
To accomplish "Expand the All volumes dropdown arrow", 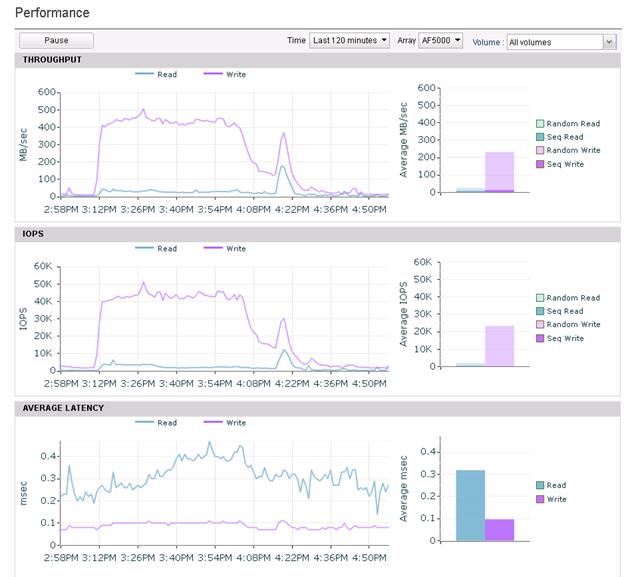I will click(609, 42).
